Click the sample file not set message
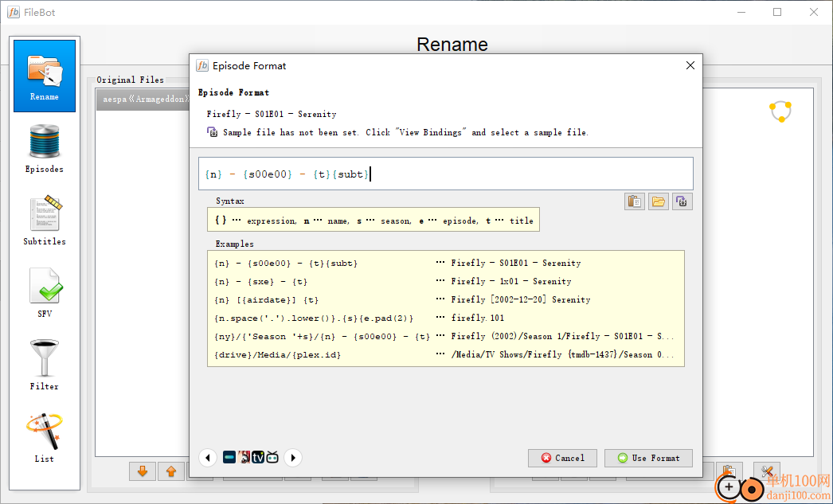 [x=406, y=132]
